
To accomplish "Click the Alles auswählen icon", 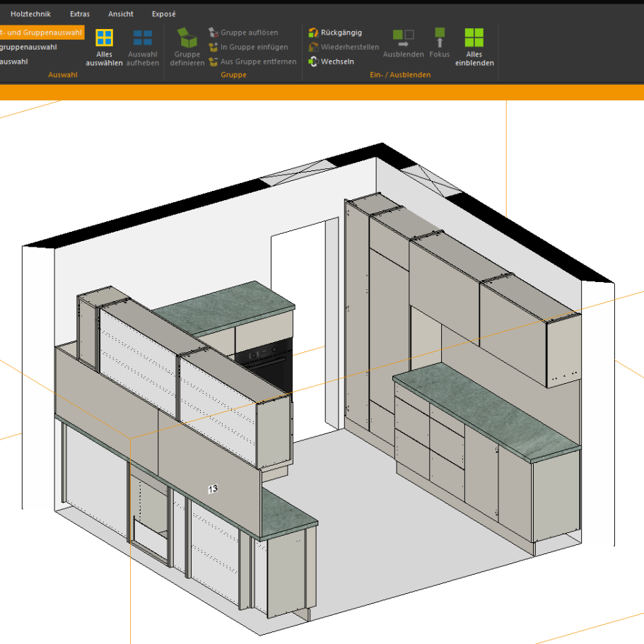I will click(x=104, y=38).
